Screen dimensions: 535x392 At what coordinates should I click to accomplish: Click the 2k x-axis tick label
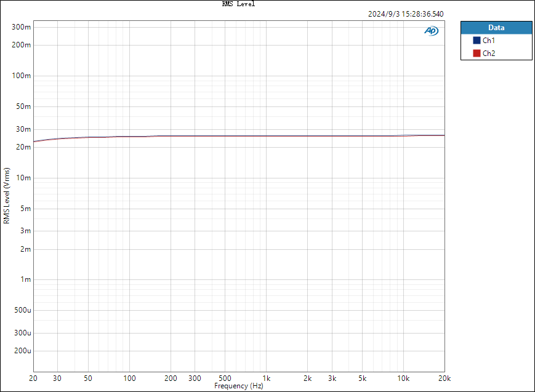coord(307,378)
